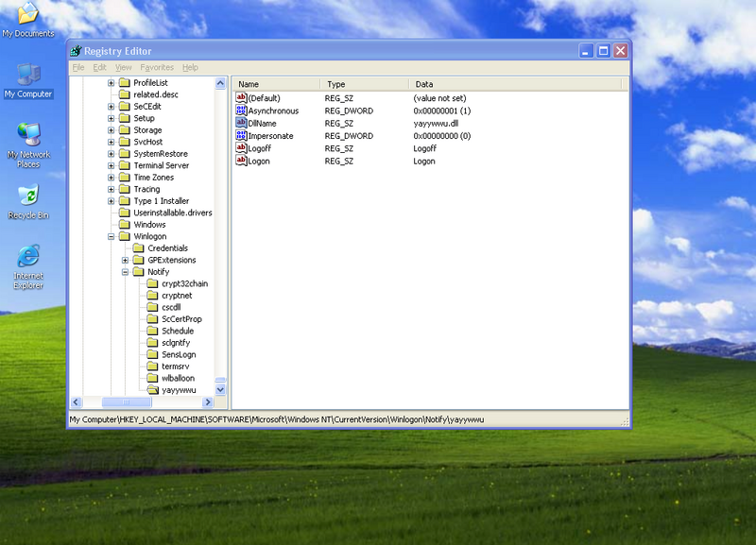The height and width of the screenshot is (545, 756).
Task: Click the Schedule folder icon
Action: pyautogui.click(x=152, y=331)
